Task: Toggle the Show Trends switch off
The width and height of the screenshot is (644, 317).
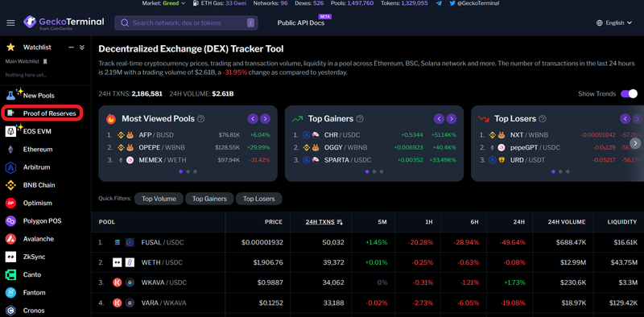Action: [x=629, y=93]
